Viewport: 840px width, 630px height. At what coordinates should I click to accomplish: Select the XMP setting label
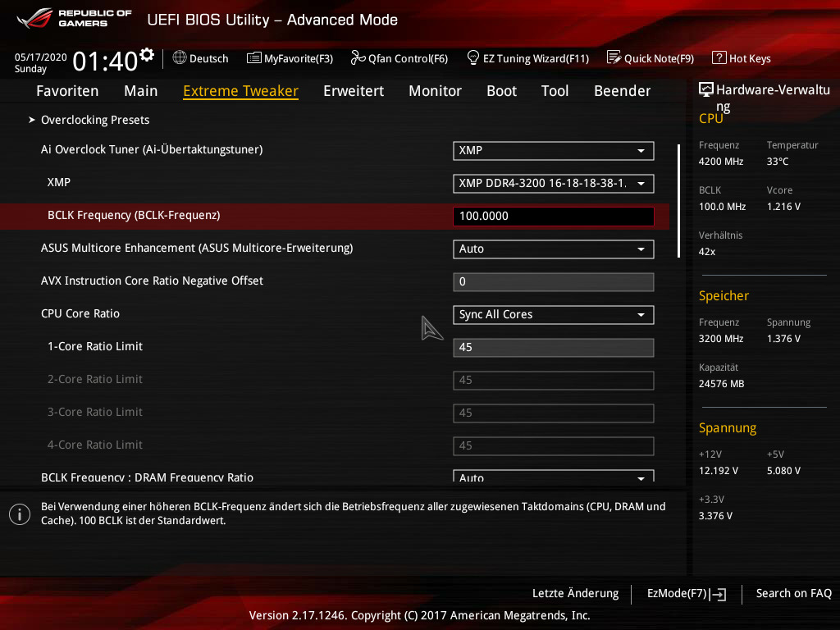click(x=58, y=182)
